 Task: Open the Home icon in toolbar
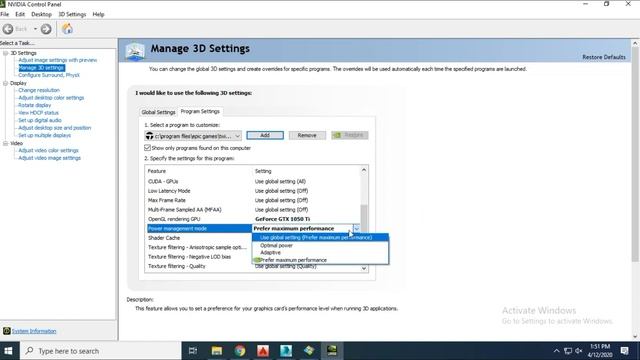pyautogui.click(x=67, y=29)
